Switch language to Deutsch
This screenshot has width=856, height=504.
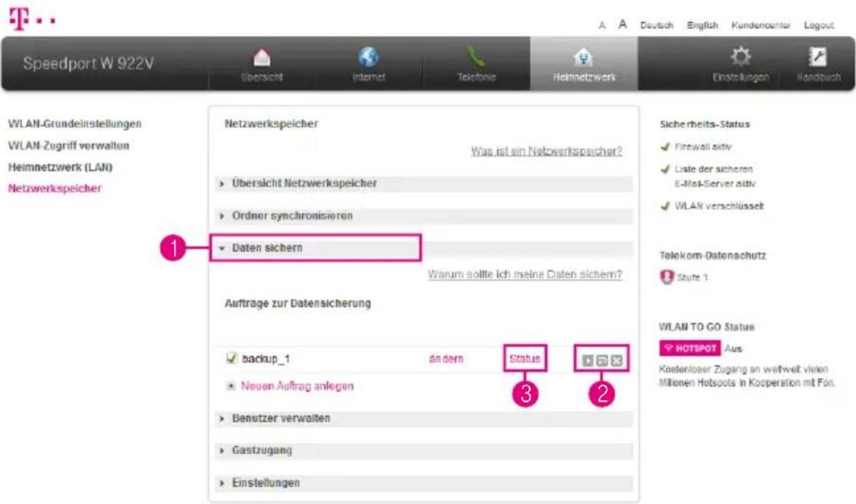[x=657, y=25]
